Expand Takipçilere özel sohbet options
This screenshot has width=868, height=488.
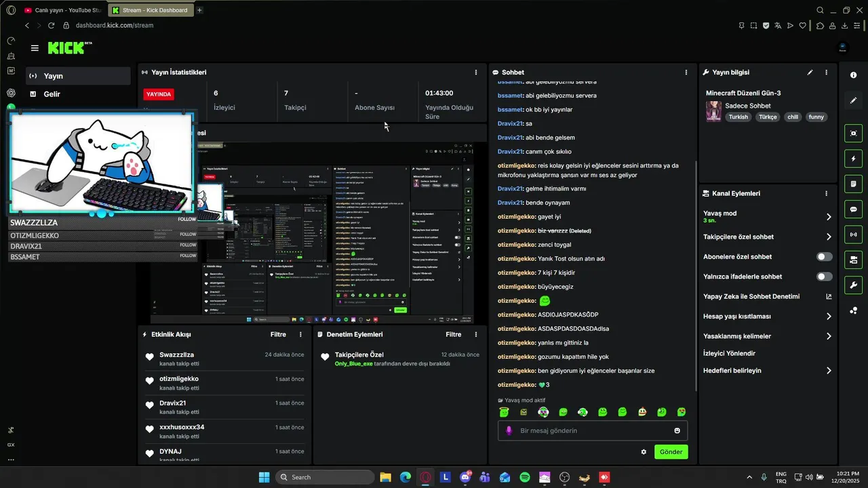pyautogui.click(x=768, y=237)
